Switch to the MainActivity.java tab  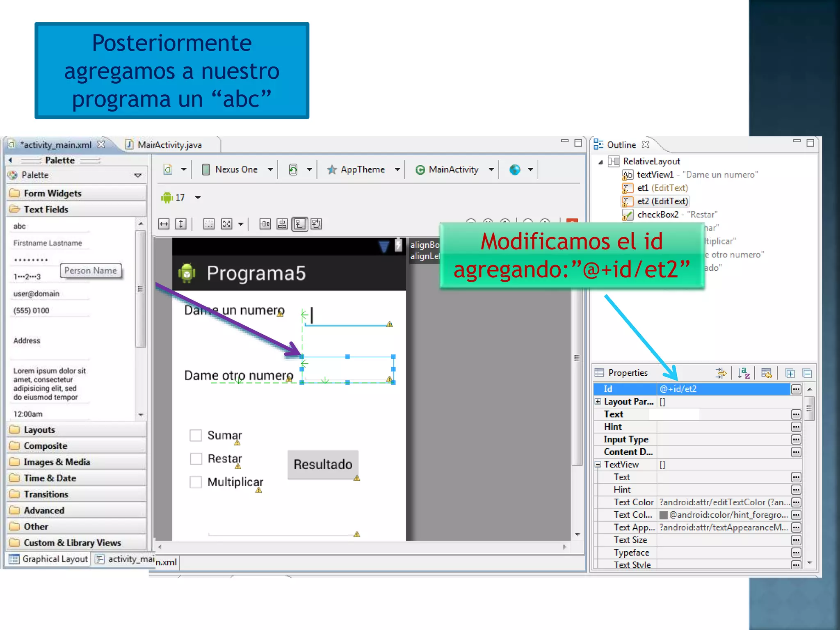point(169,145)
